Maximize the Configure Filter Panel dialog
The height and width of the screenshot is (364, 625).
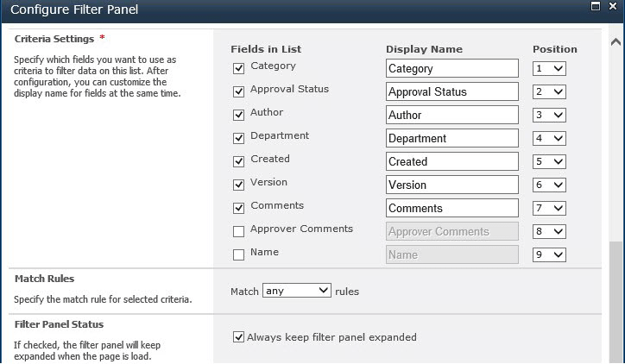(x=595, y=6)
